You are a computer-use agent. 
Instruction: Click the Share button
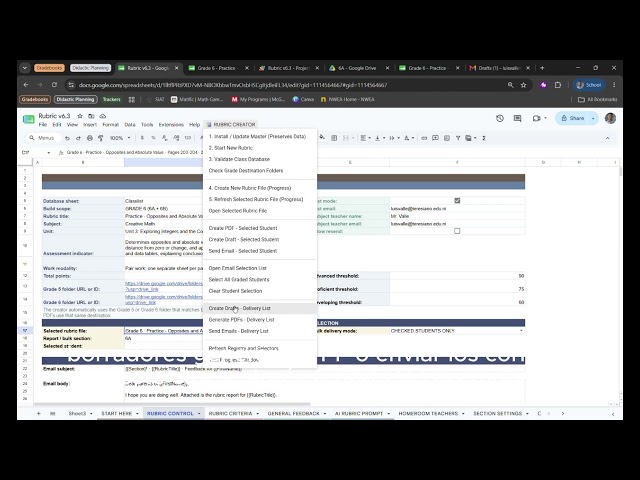572,118
